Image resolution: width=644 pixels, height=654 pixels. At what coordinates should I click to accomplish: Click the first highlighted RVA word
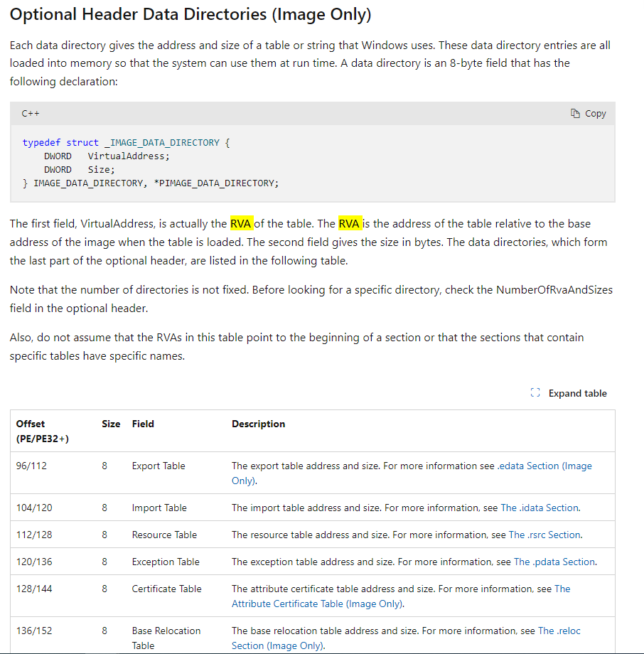(241, 223)
